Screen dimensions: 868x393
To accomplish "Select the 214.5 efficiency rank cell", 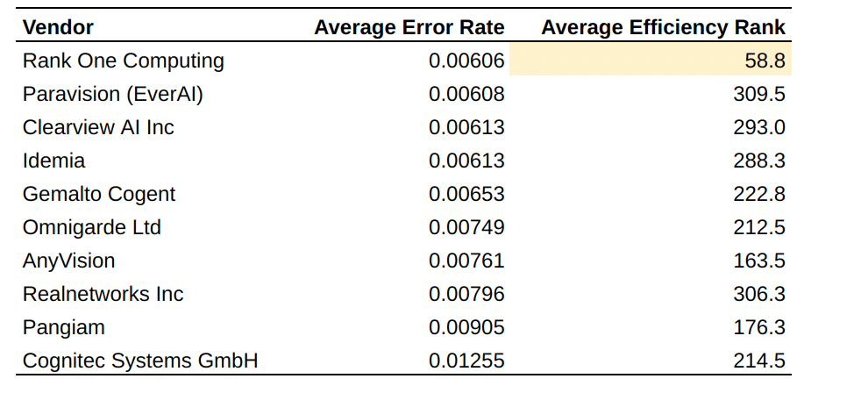I will [759, 361].
